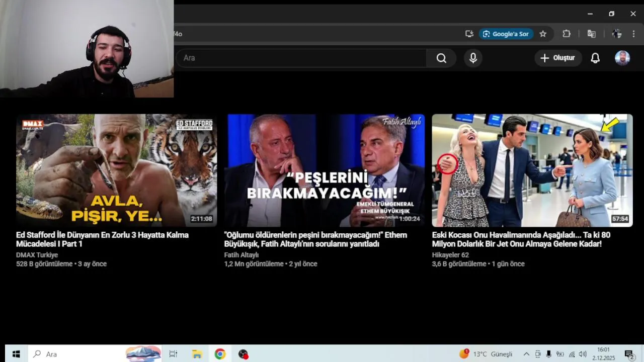Image resolution: width=644 pixels, height=362 pixels.
Task: Click the 57:54 duration badge
Action: point(620,219)
